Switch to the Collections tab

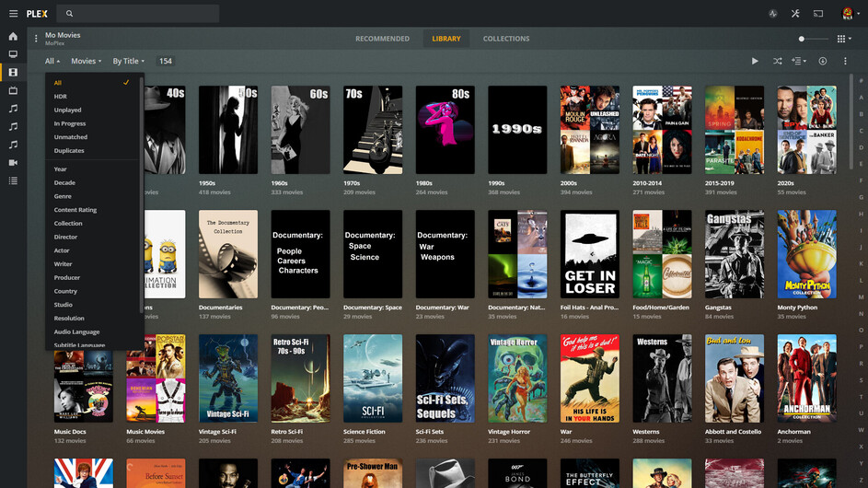[506, 39]
